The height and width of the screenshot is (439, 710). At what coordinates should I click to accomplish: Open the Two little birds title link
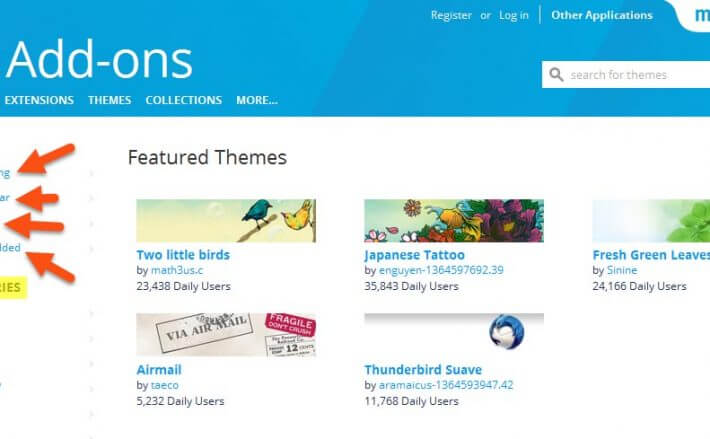click(x=183, y=255)
